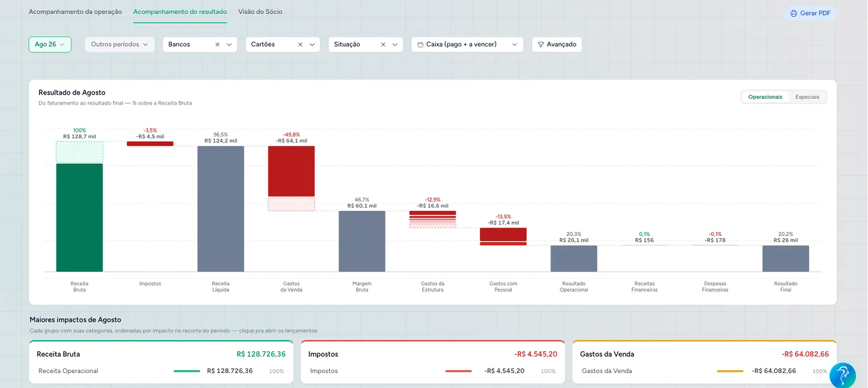Expand the Cartões dropdown chevron
Viewport: 868px width, 388px height.
pyautogui.click(x=312, y=44)
